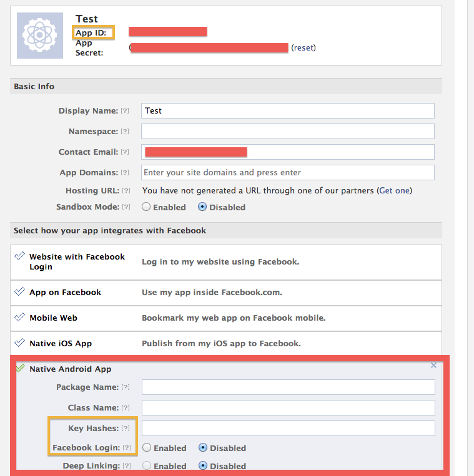Viewport: 474px width, 476px height.
Task: Click the 'App ID:' label
Action: [x=91, y=33]
